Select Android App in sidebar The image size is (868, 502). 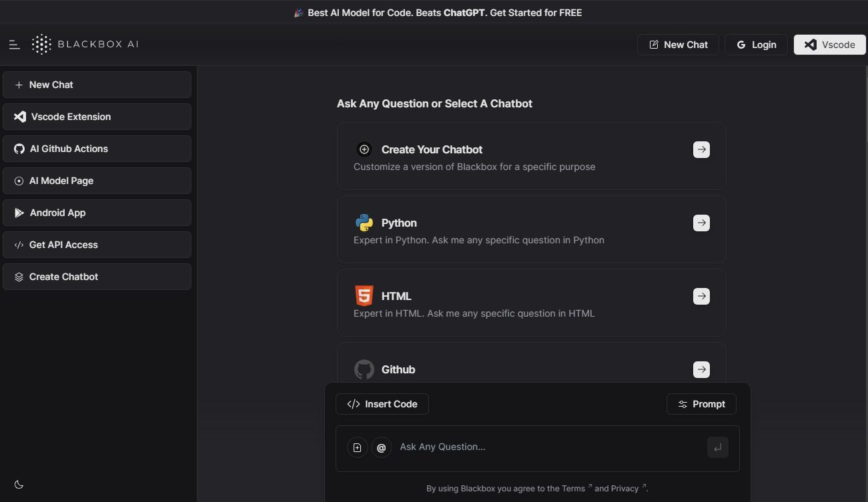tap(97, 213)
